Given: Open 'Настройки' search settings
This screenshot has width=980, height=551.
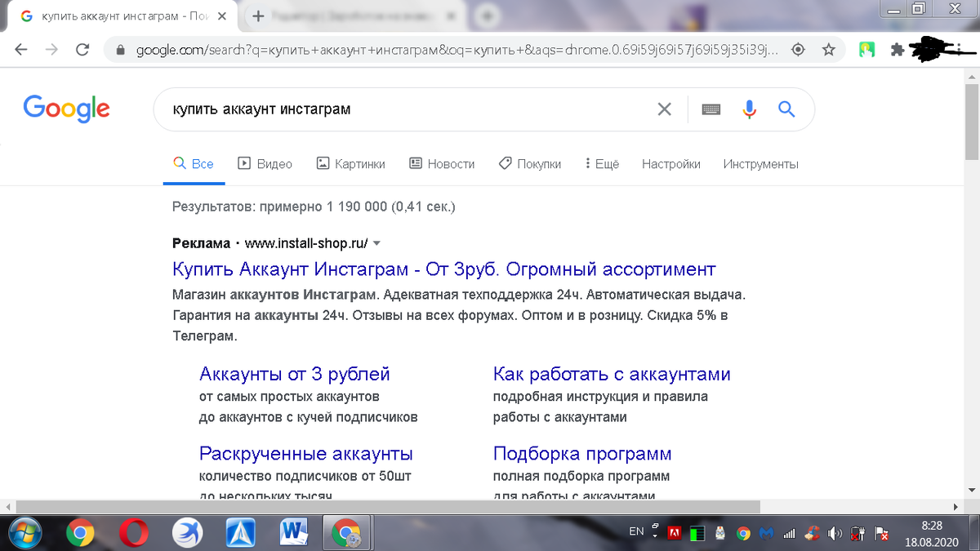Looking at the screenshot, I should [x=671, y=163].
